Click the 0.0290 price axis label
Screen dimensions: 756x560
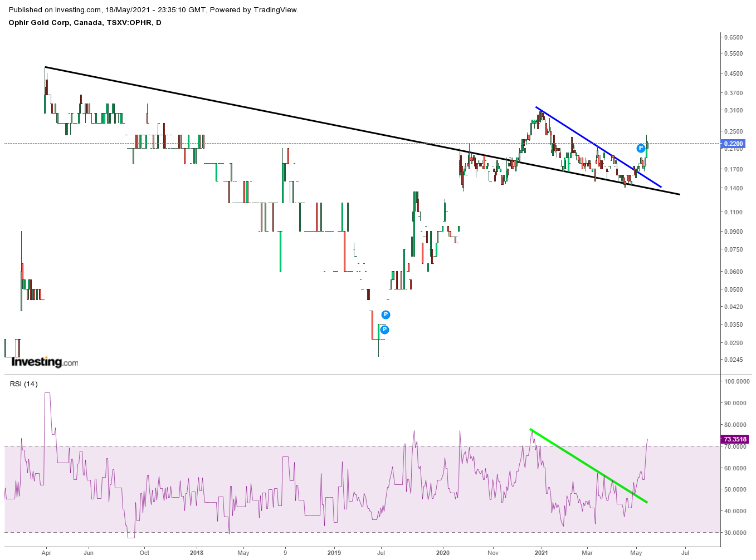coord(734,343)
